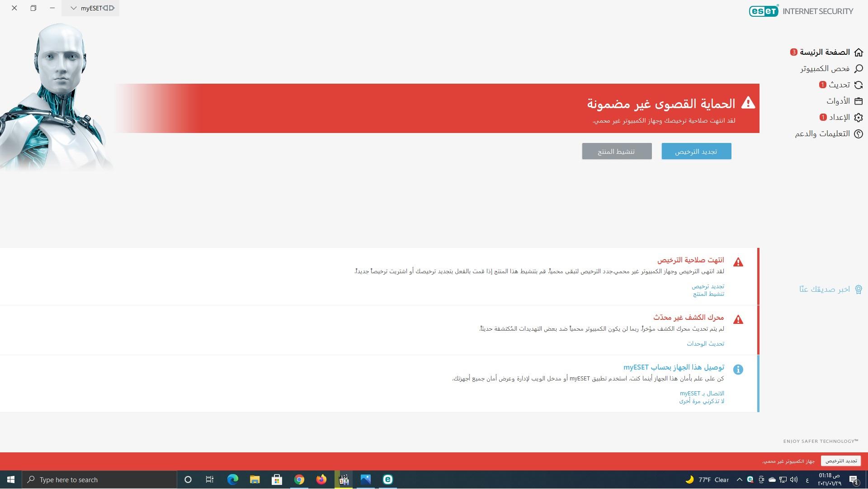Launch Firefox from the taskbar

click(321, 480)
